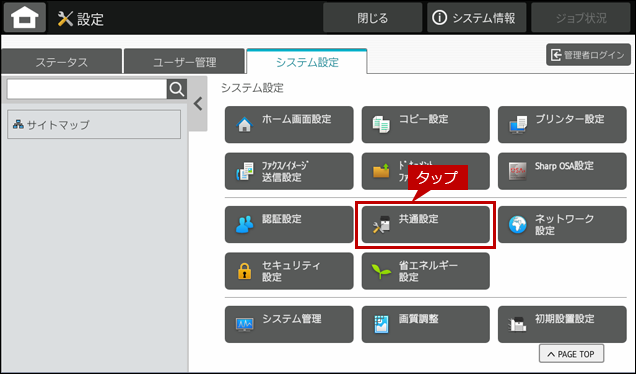Open セキュリティ設定 security settings

pyautogui.click(x=289, y=271)
